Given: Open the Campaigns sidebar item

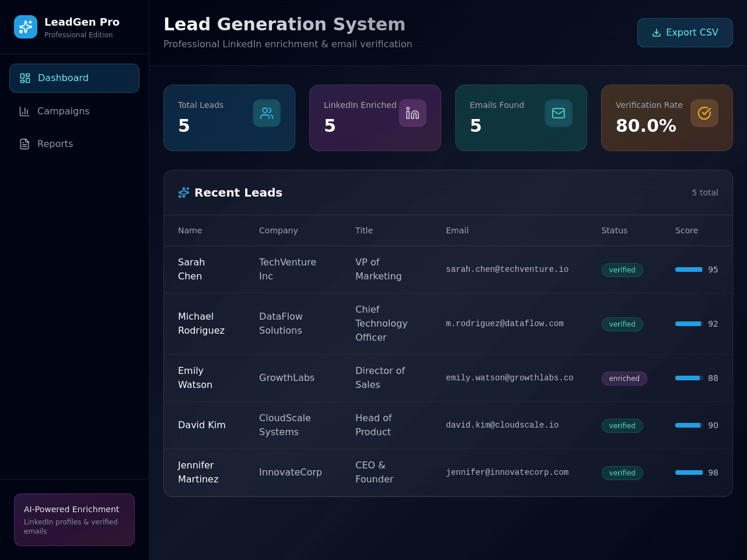Looking at the screenshot, I should tap(74, 111).
